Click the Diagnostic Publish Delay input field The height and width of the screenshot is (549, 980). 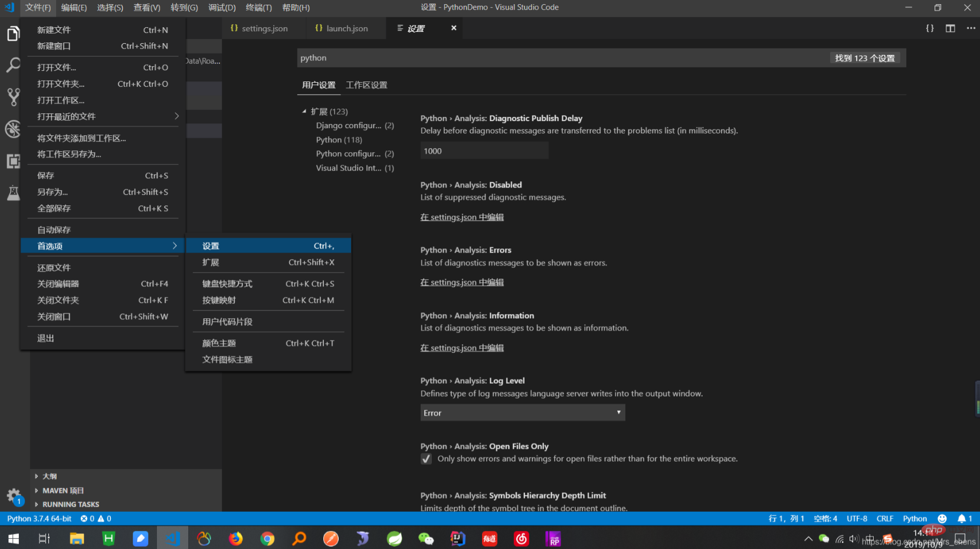click(484, 151)
